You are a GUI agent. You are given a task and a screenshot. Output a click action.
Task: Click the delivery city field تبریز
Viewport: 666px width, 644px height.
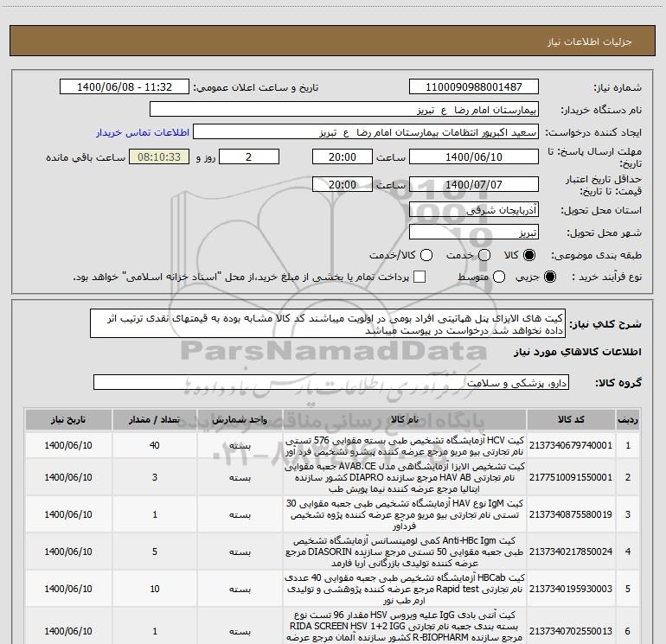(x=474, y=233)
